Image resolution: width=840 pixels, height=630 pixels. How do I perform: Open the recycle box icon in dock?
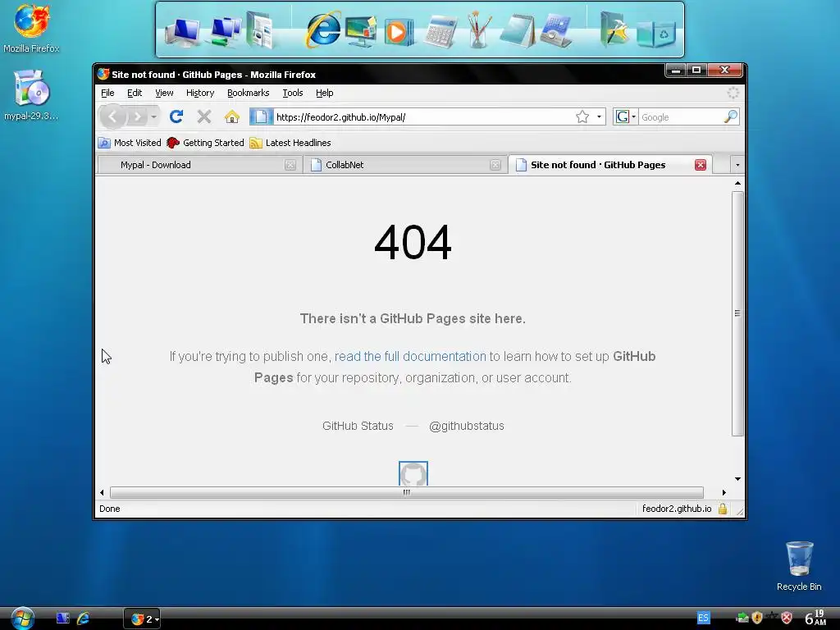656,33
